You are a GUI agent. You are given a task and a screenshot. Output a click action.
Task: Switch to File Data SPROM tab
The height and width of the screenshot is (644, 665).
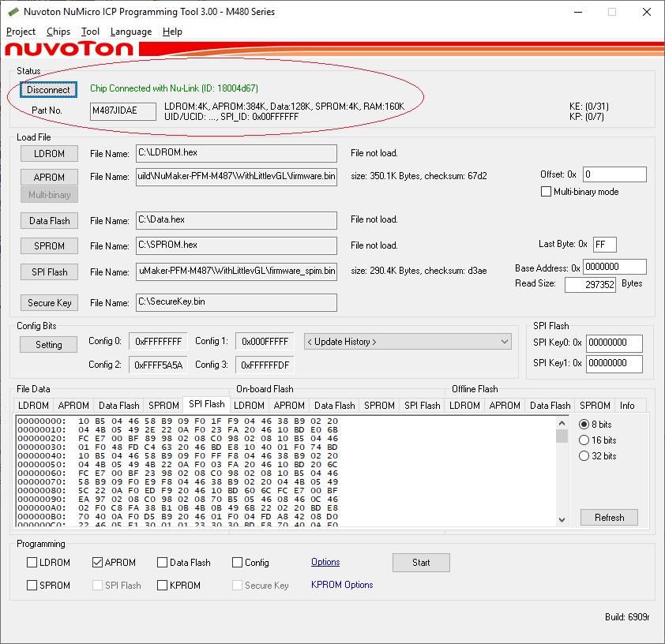click(163, 406)
